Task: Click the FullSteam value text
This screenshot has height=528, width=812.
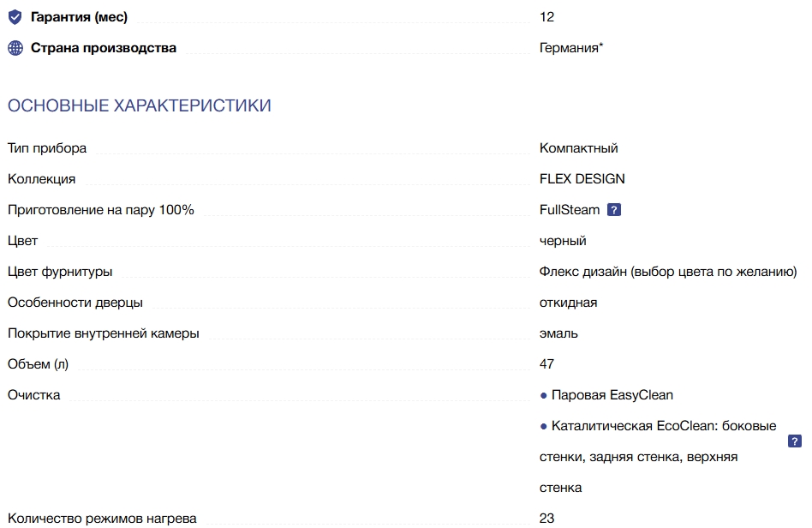Action: (x=569, y=210)
